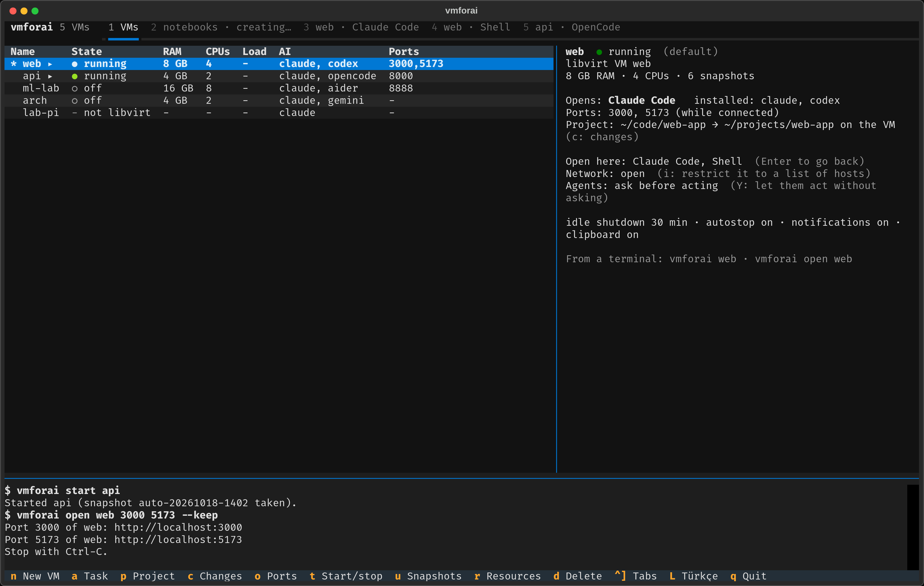Click the running status dot in web details
The width and height of the screenshot is (924, 586).
pyautogui.click(x=599, y=52)
